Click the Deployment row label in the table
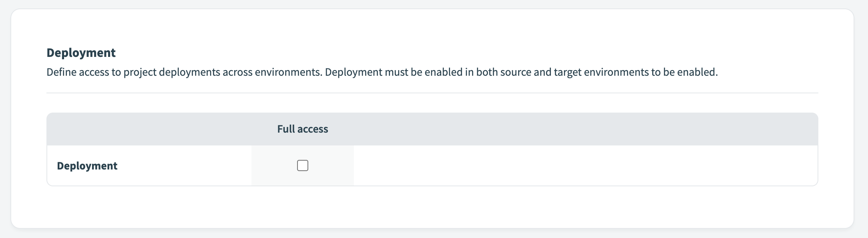This screenshot has height=238, width=868. (88, 165)
